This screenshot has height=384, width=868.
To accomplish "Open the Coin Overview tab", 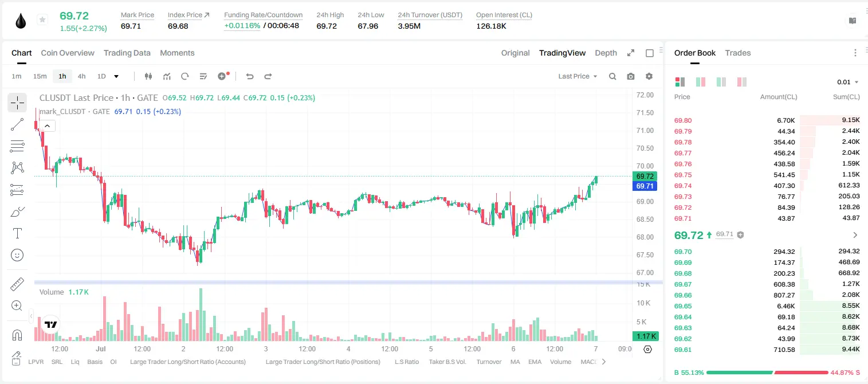I will pyautogui.click(x=68, y=53).
